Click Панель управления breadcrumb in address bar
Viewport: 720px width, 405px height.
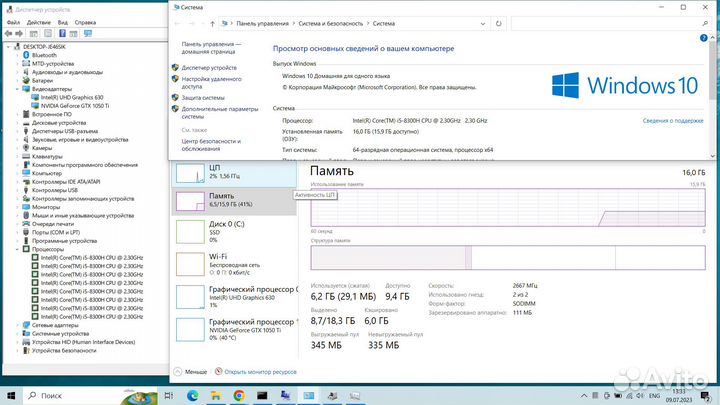262,24
